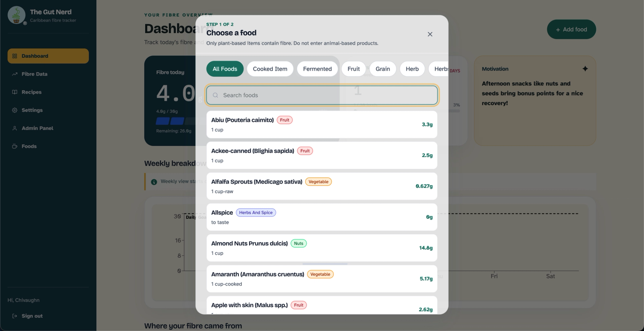Filter by Herb category
Image resolution: width=644 pixels, height=331 pixels.
tap(412, 69)
